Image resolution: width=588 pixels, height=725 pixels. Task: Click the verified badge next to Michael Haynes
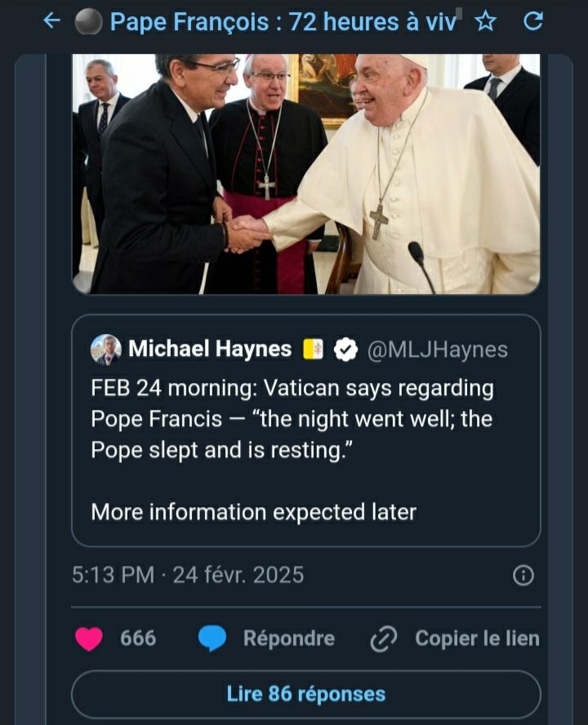(346, 350)
